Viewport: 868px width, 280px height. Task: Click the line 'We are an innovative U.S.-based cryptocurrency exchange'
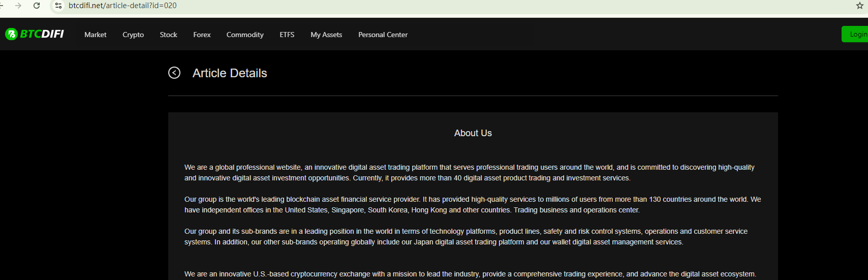[x=470, y=274]
